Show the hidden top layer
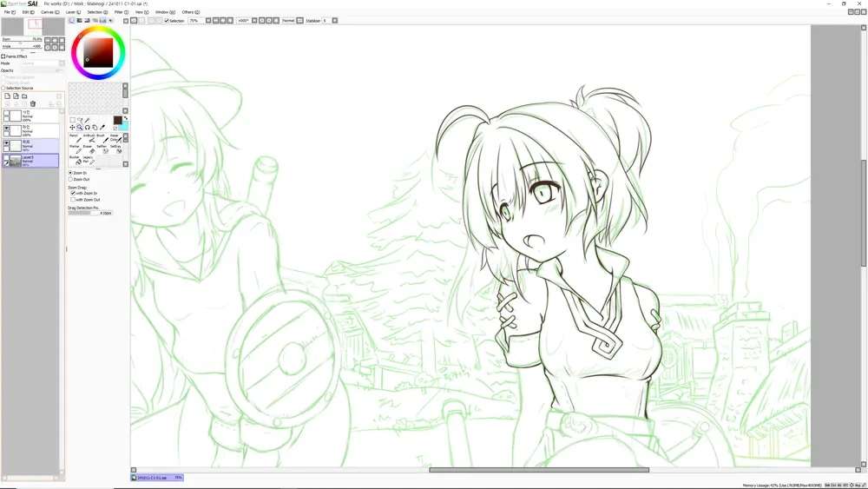 7,112
